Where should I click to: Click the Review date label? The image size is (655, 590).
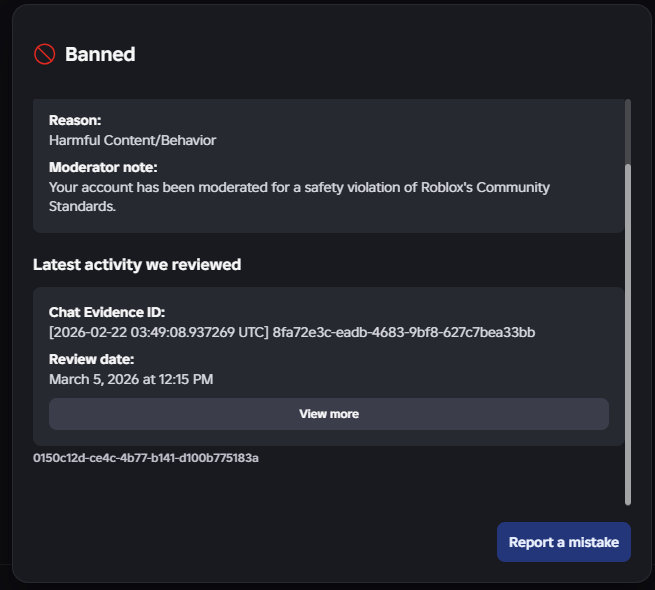pos(91,359)
